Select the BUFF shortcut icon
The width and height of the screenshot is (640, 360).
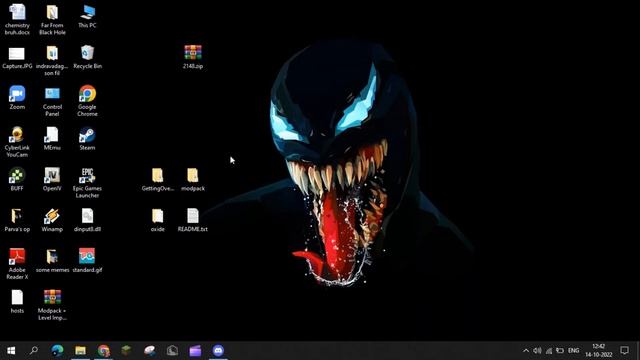[17, 176]
